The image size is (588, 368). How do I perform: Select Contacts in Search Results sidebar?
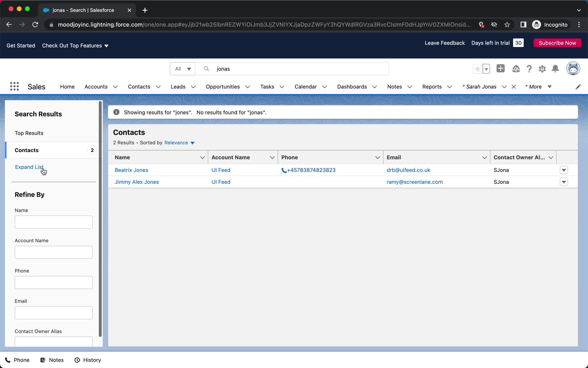[51, 150]
